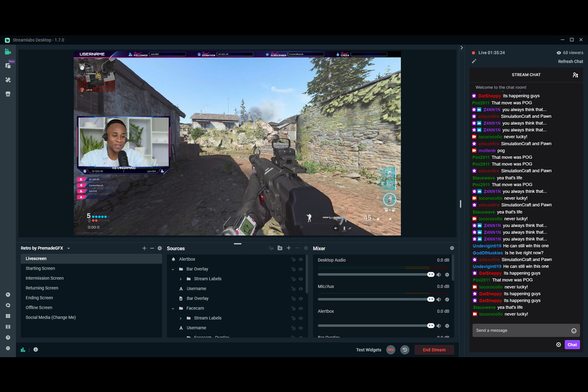
Task: Adjust the Desktop Audio volume slider
Action: coord(376,274)
